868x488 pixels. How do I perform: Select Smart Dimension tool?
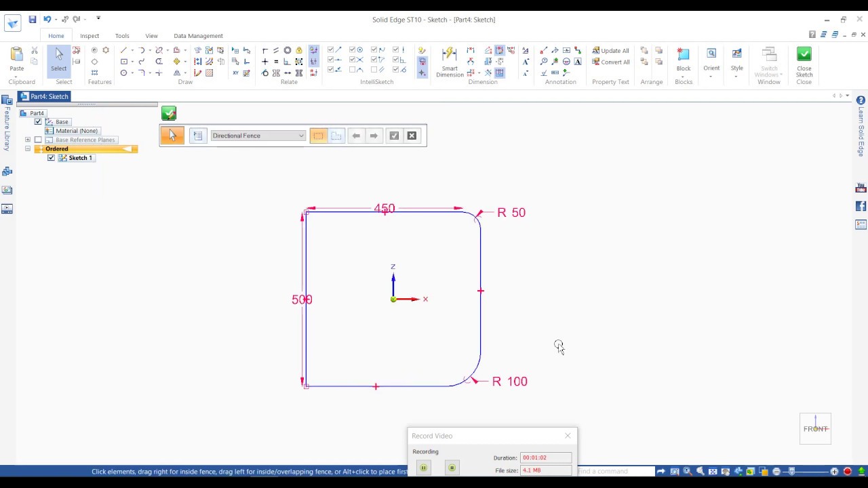(x=449, y=62)
